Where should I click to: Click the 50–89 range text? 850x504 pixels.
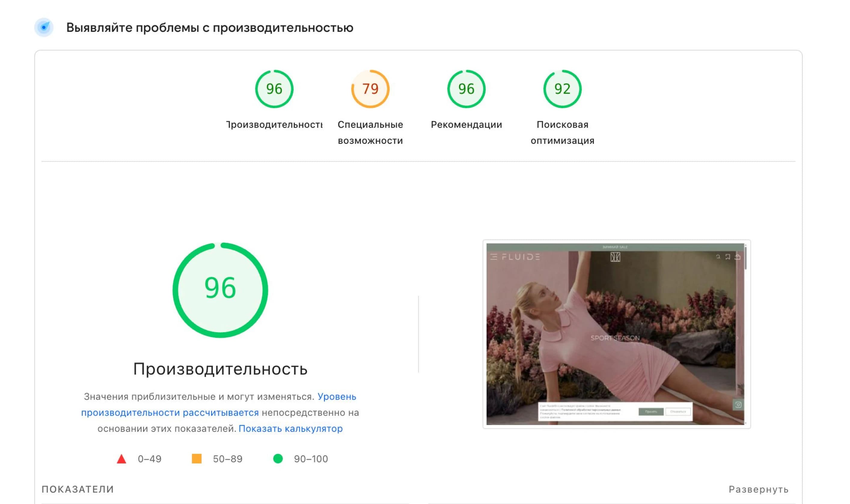click(x=228, y=459)
